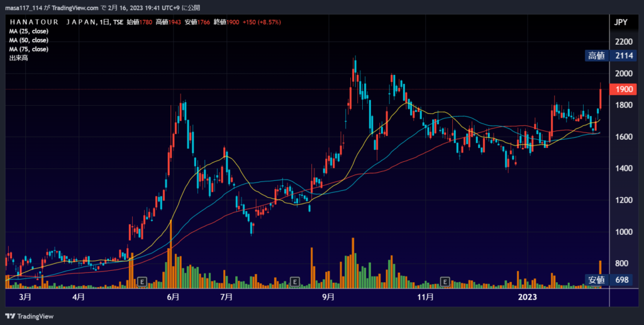Screen dimensions: 644x325
Task: Click the 高値 1943 value in legend
Action: pos(168,22)
